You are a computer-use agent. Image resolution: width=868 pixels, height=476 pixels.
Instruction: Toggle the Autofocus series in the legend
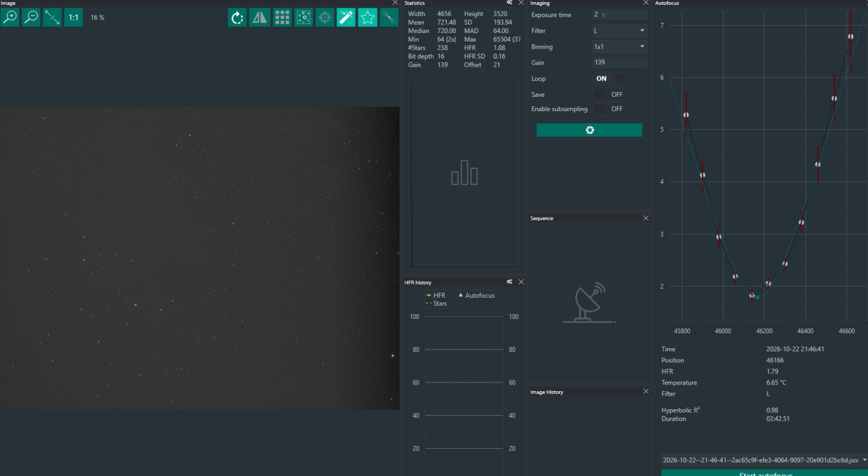476,295
